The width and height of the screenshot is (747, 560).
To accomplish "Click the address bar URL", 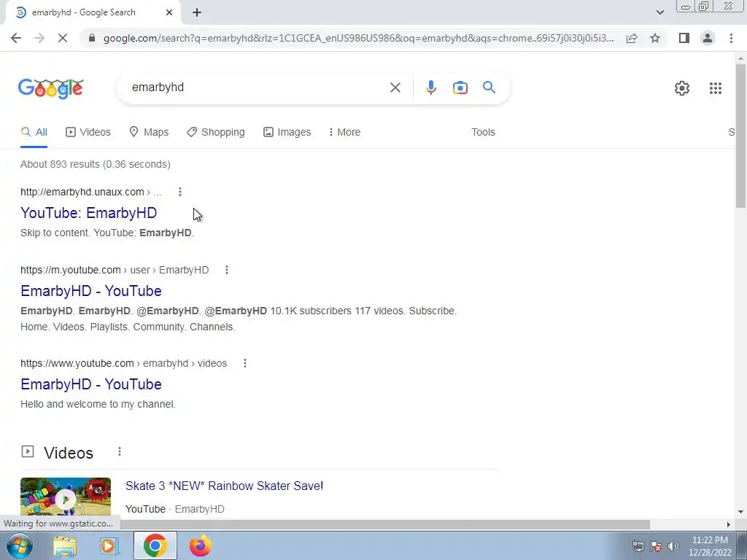I will click(x=358, y=38).
